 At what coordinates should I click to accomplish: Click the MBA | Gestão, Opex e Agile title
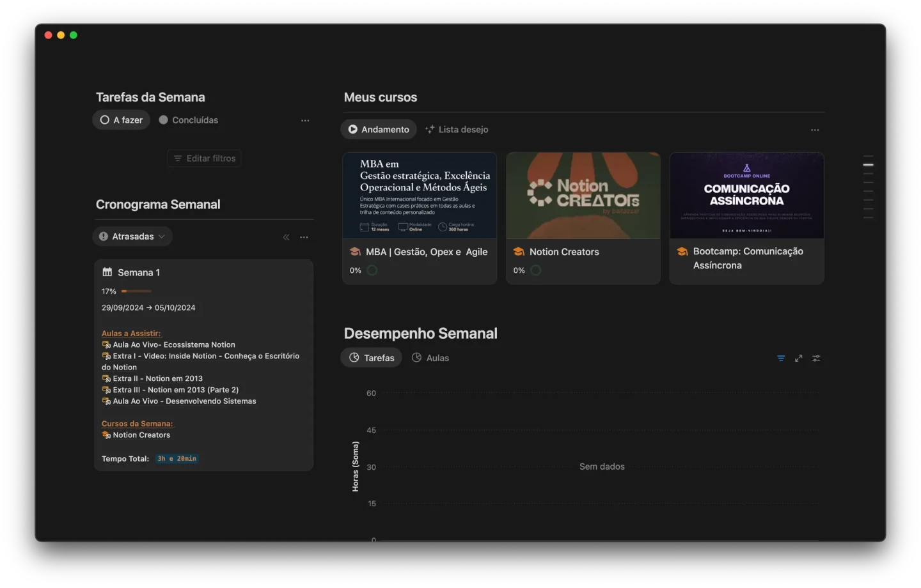tap(427, 252)
